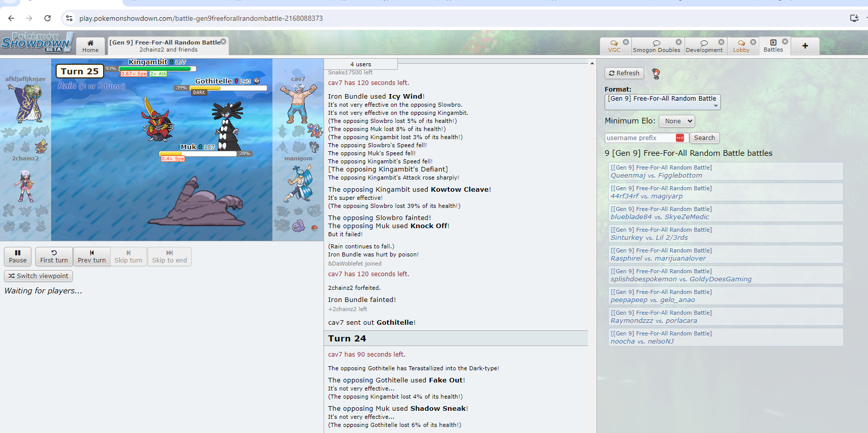Select the Battles tab

point(773,46)
